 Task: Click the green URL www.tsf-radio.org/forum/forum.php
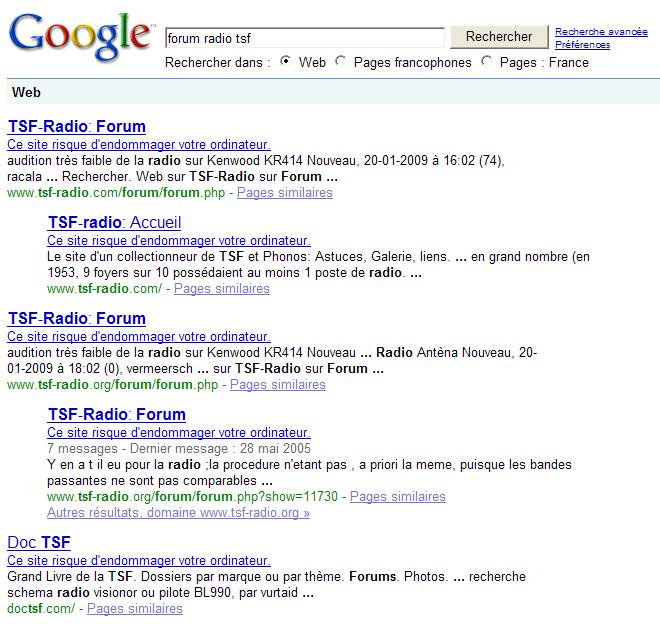click(x=112, y=385)
